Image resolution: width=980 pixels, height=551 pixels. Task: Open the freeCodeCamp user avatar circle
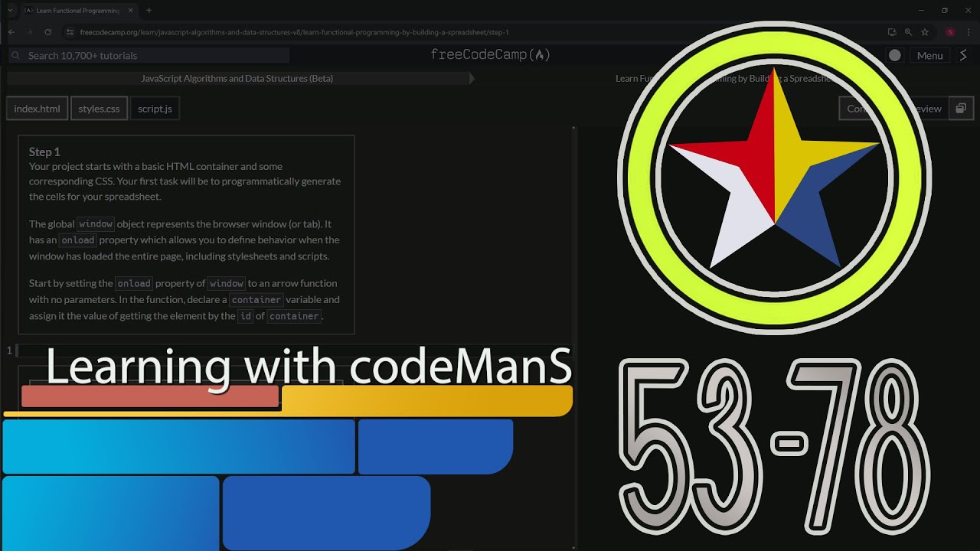click(x=894, y=55)
